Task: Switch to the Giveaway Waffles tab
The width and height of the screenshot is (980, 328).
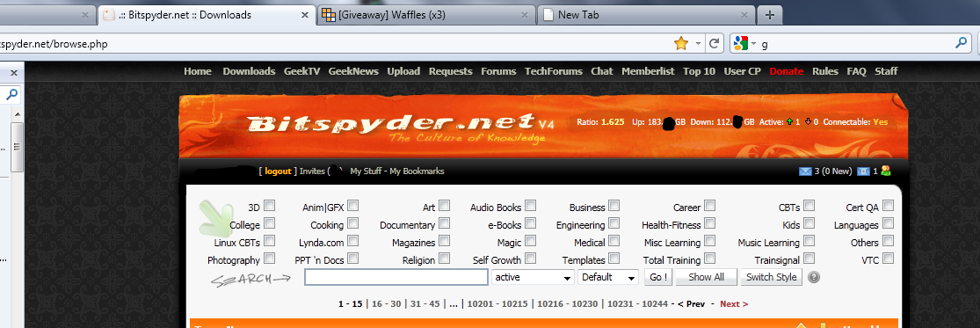Action: [426, 15]
